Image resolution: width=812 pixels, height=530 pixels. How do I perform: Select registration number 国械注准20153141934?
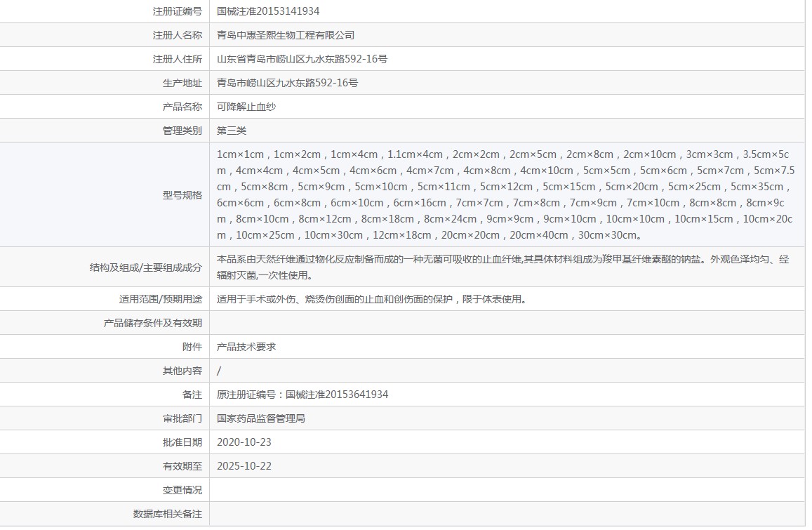(267, 11)
